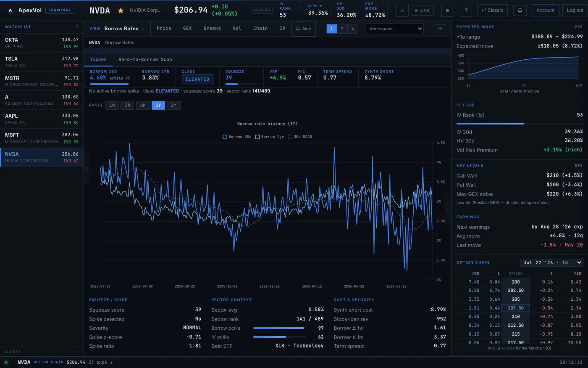Click the Call Wall $210 value
588x368 pixels.
(564, 176)
